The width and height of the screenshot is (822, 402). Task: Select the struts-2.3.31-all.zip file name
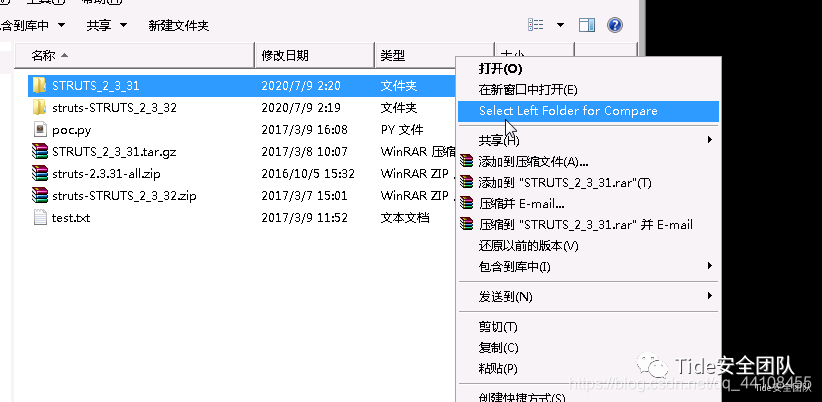106,174
